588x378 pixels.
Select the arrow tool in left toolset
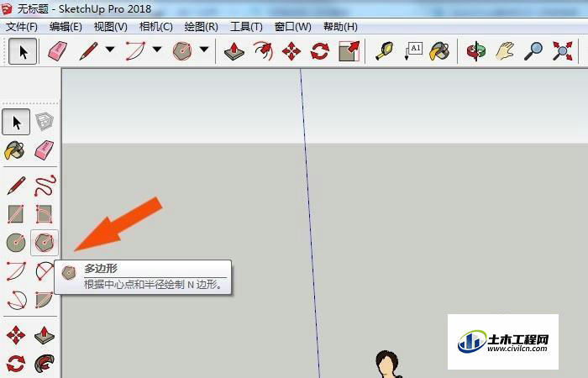[x=16, y=122]
